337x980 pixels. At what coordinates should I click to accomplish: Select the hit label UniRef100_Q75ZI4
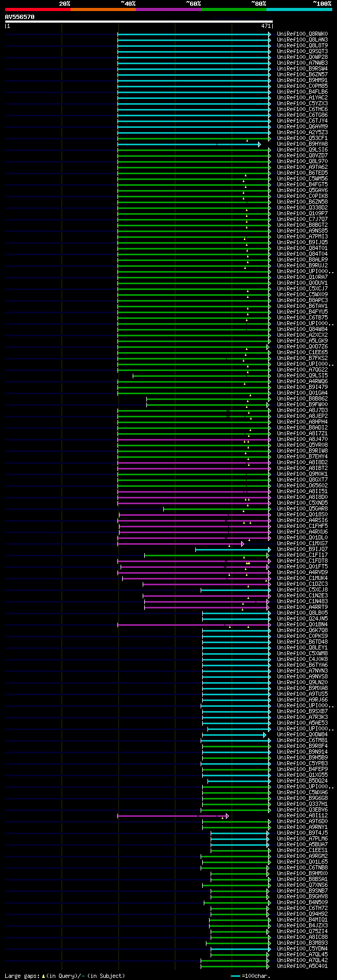302,931
